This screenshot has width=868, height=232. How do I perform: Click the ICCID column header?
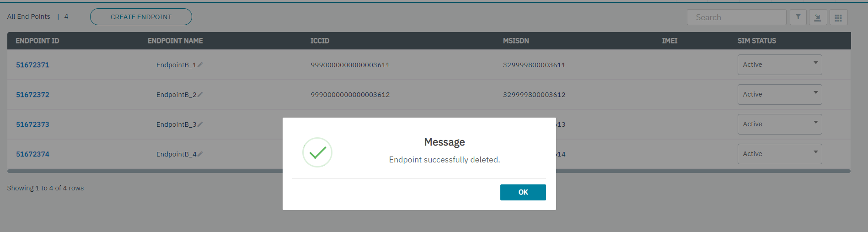(320, 41)
